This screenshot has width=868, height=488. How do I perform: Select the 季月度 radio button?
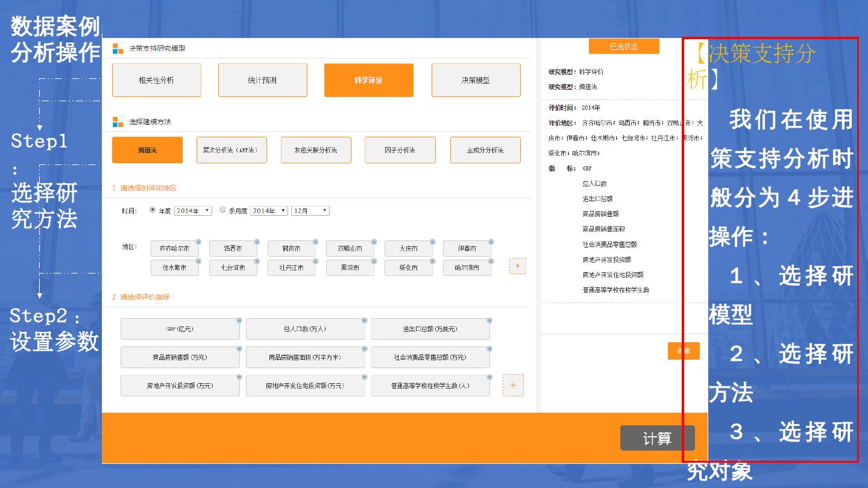[x=222, y=210]
